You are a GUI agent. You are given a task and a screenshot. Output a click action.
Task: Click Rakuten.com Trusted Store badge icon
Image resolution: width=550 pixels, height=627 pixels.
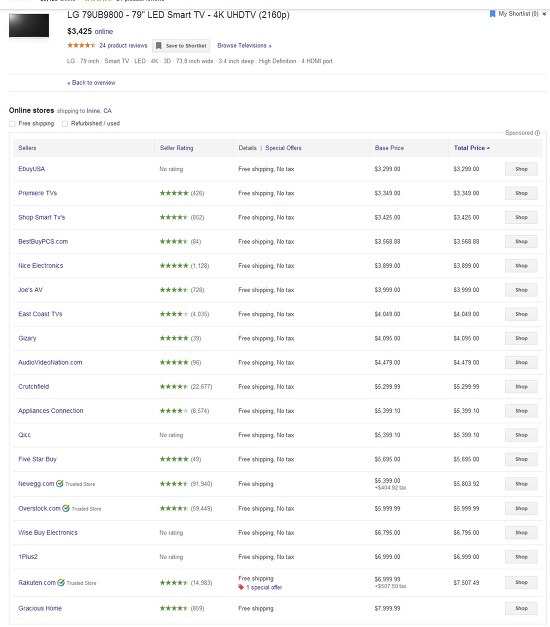[x=61, y=583]
